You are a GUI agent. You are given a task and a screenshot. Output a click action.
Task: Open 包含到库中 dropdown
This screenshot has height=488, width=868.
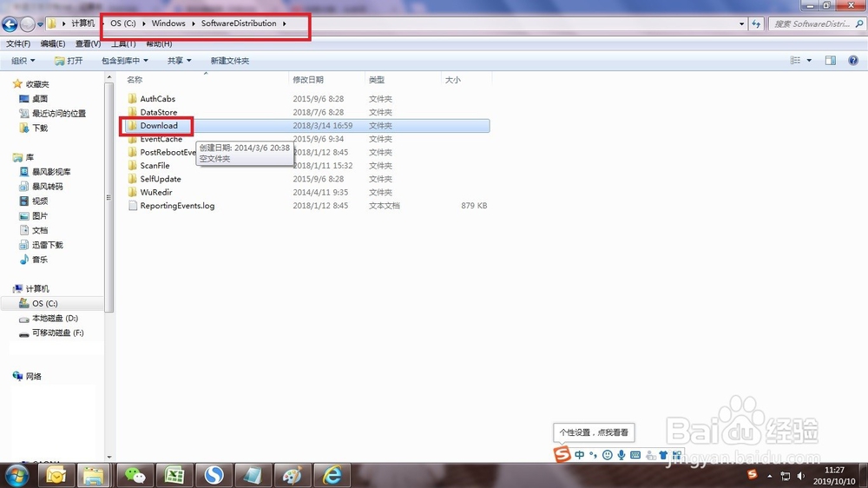pyautogui.click(x=124, y=61)
